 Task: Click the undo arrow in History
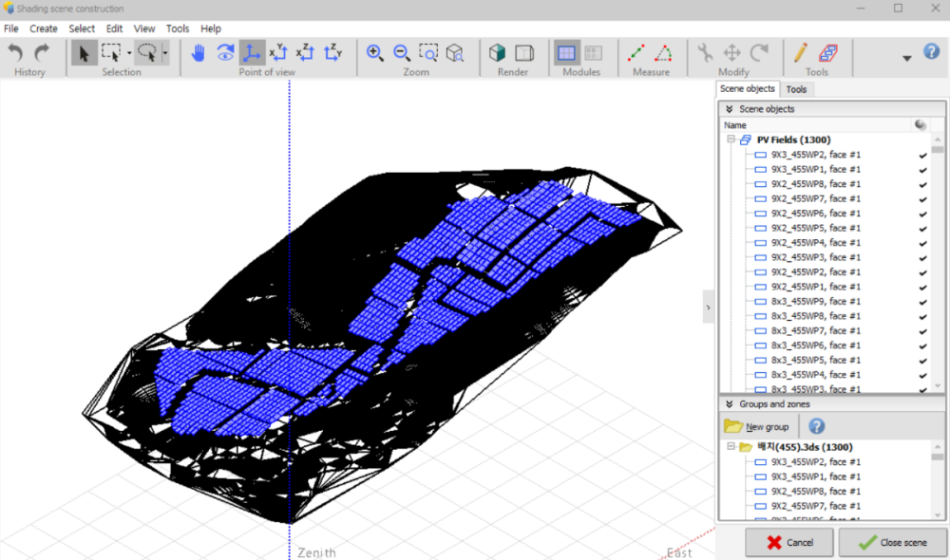16,53
